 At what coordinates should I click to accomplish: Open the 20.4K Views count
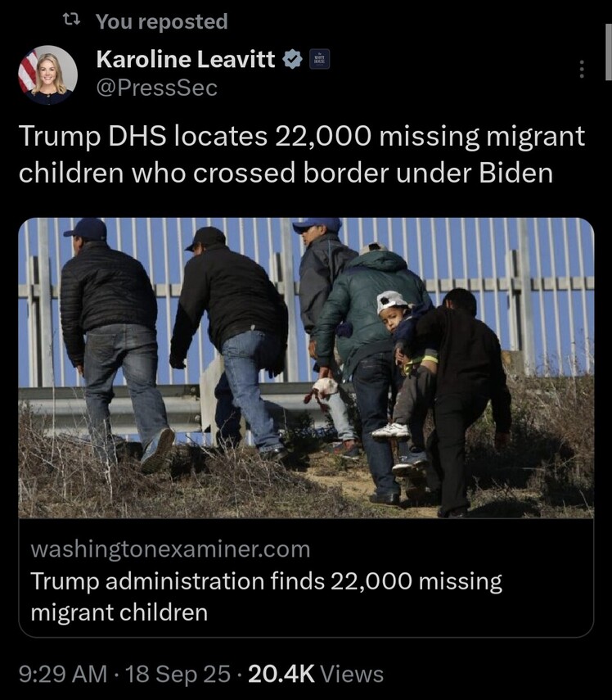[x=316, y=674]
